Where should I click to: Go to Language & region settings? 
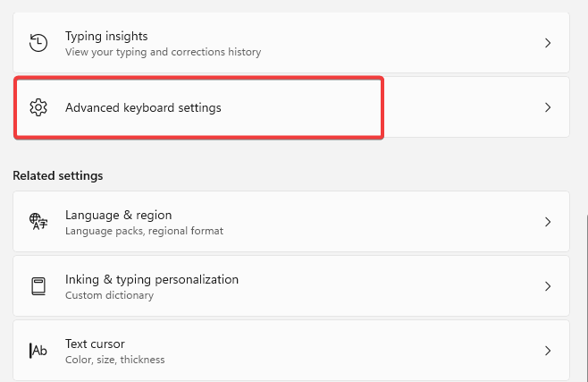(x=118, y=216)
